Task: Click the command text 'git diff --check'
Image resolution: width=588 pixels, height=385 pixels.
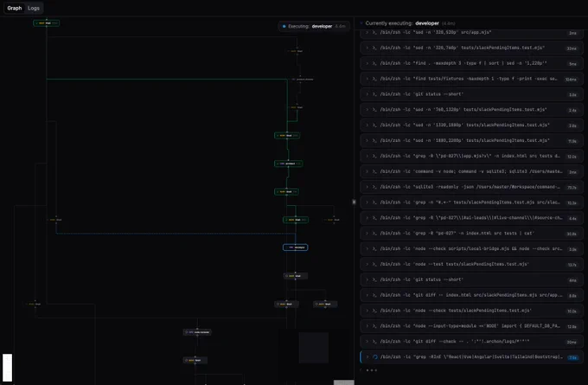Action: pyautogui.click(x=455, y=342)
